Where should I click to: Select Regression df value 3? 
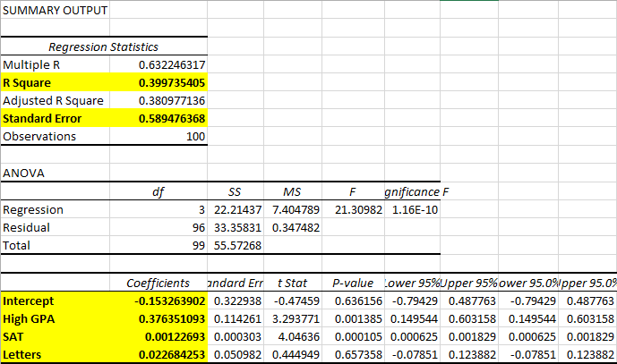pos(159,209)
